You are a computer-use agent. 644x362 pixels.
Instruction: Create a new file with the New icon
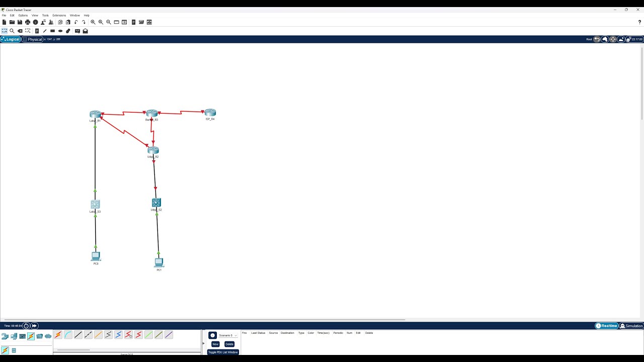(4, 22)
